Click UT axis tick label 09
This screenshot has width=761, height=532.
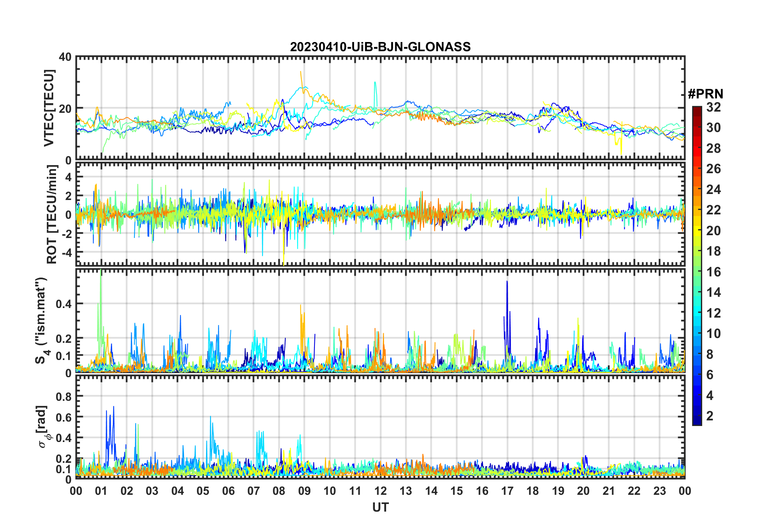(304, 491)
